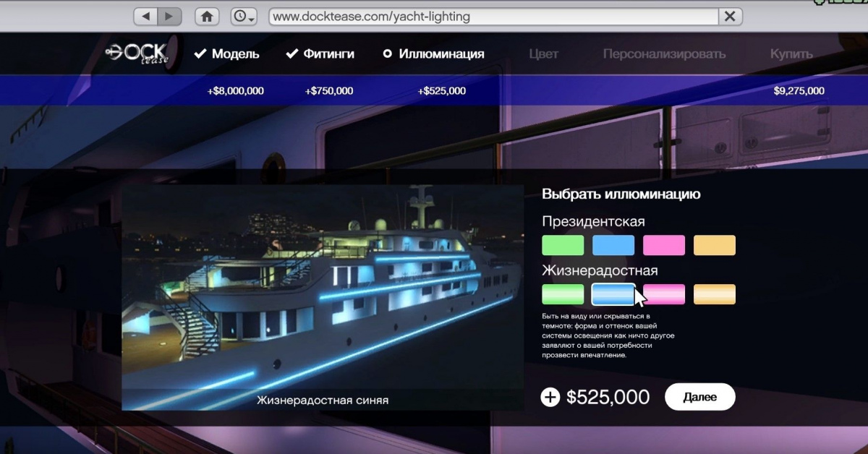Click the Далее button
This screenshot has width=868, height=454.
[699, 397]
